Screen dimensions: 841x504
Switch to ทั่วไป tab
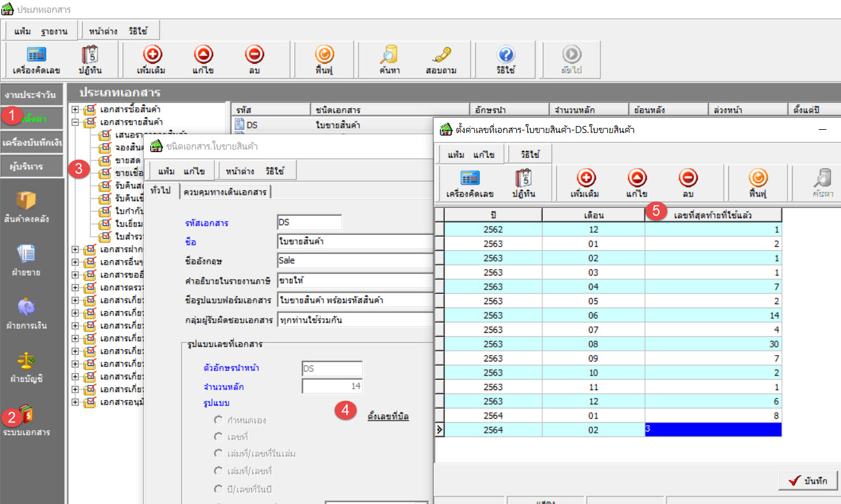[160, 191]
